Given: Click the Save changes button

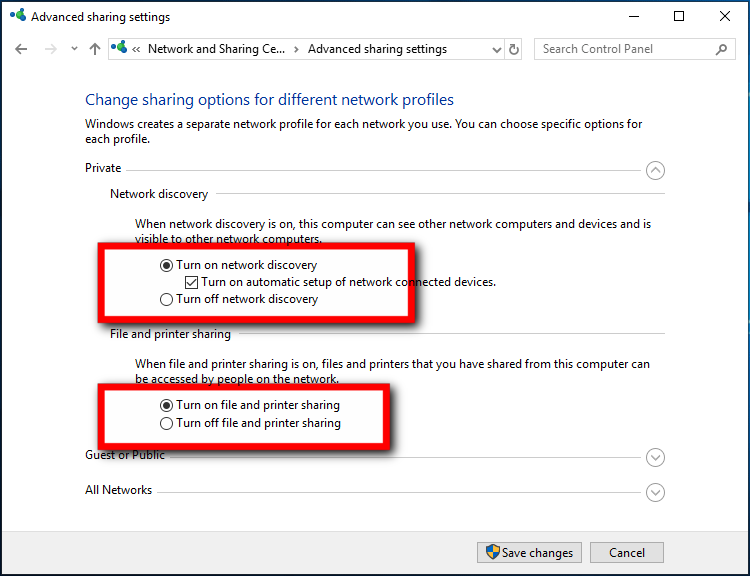Looking at the screenshot, I should (529, 553).
